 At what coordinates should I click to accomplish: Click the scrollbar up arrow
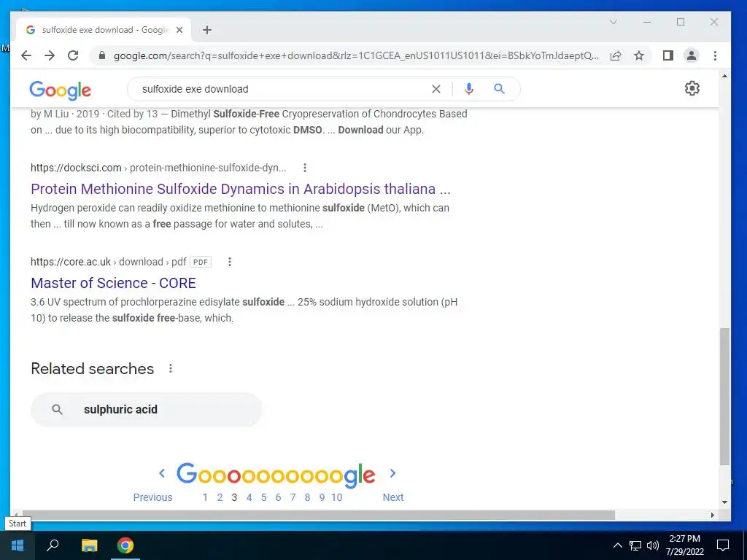724,76
